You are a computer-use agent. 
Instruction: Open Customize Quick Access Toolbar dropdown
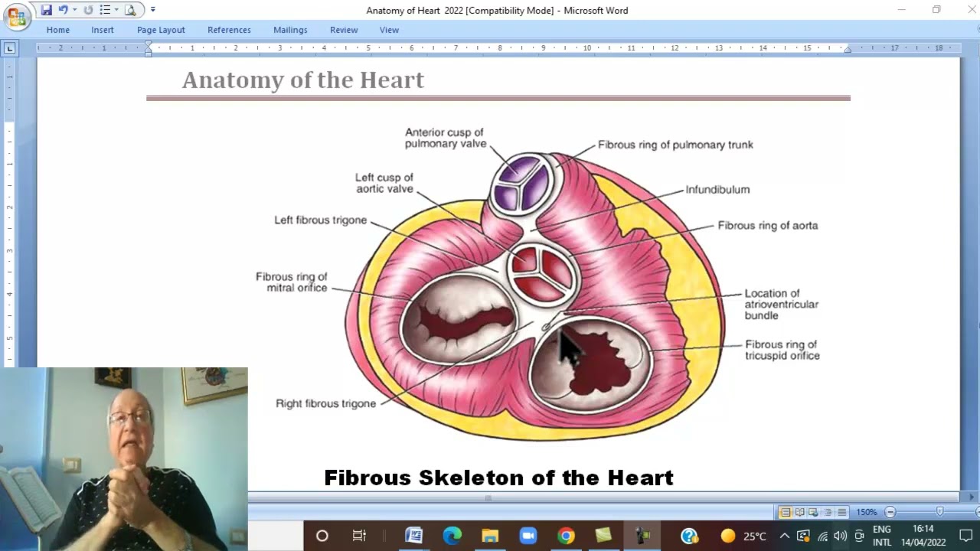point(152,10)
